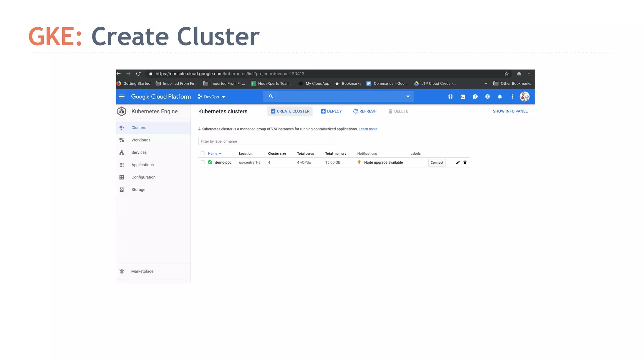Go to the Services section
Screen dimensions: 644x362
[x=139, y=152]
